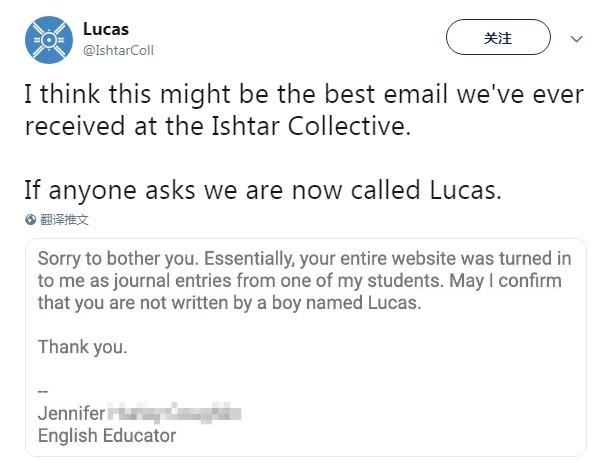Click the 关注 follow button
Image resolution: width=606 pixels, height=463 pixels.
(498, 37)
